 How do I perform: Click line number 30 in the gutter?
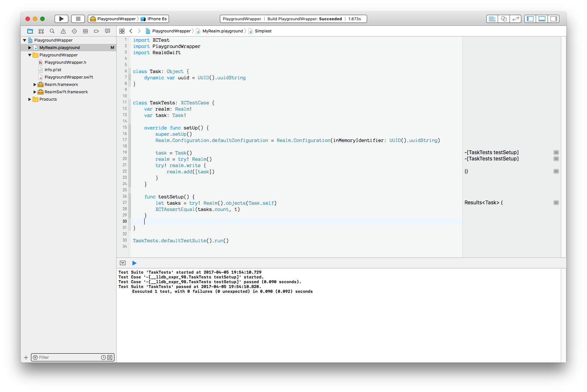(125, 221)
